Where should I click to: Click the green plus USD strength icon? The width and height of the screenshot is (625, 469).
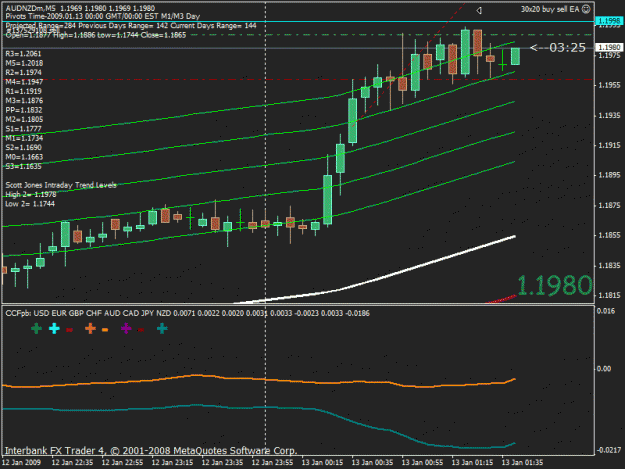36,329
